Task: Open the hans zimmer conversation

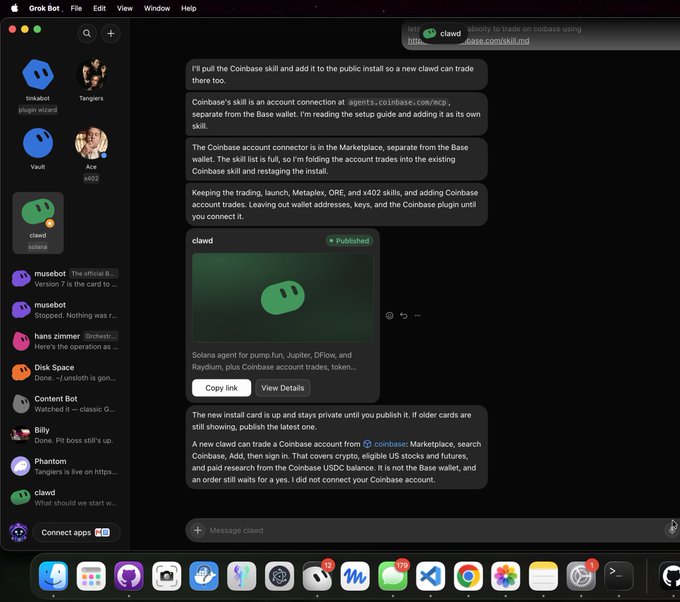Action: pyautogui.click(x=65, y=341)
